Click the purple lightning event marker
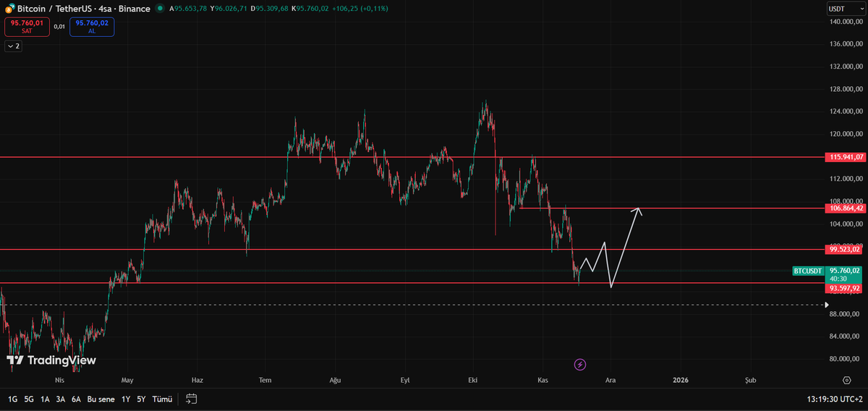The height and width of the screenshot is (411, 868). pyautogui.click(x=579, y=364)
